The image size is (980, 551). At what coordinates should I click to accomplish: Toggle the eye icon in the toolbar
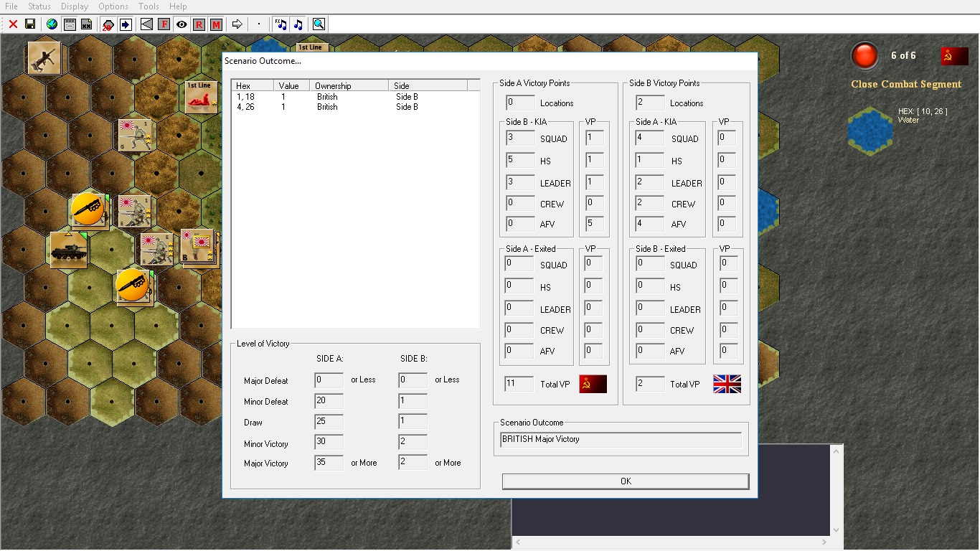click(x=182, y=24)
